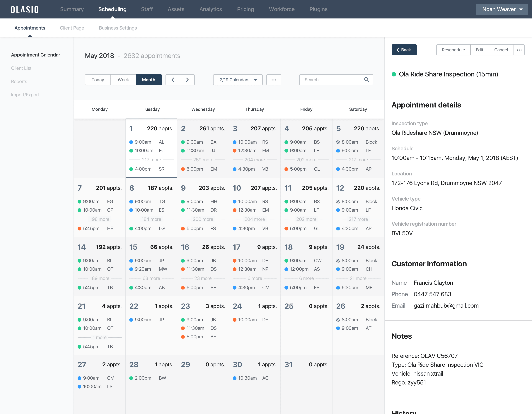This screenshot has width=532, height=414.
Task: Click the Reschedule button
Action: (x=453, y=50)
